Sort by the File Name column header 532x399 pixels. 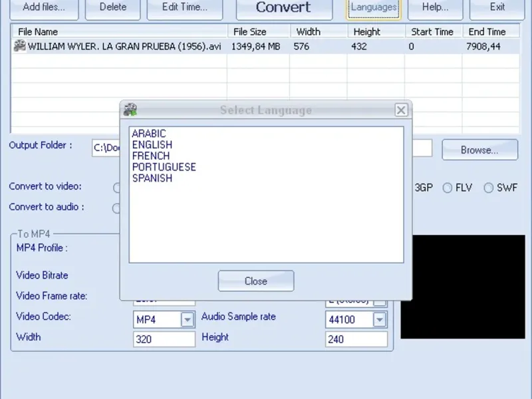click(120, 31)
